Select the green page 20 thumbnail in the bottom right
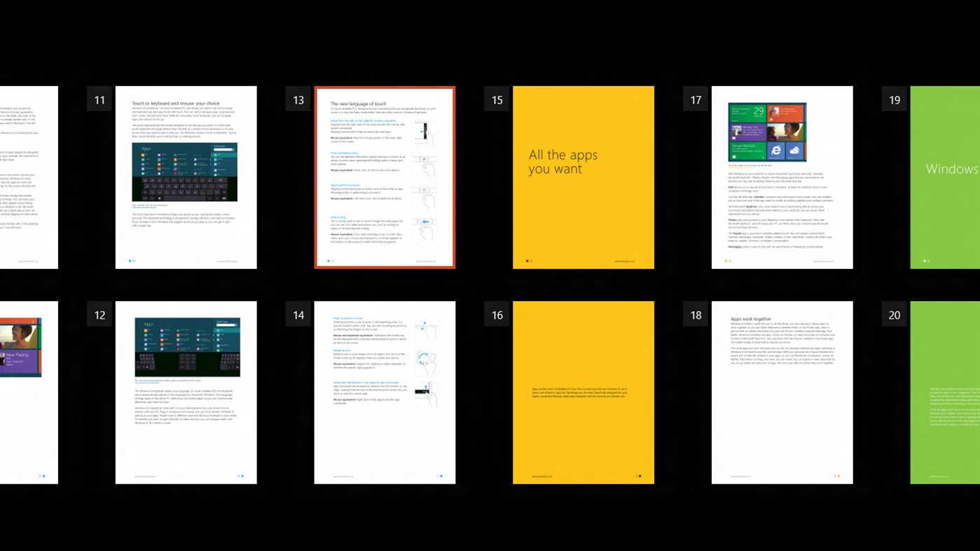 (x=945, y=391)
